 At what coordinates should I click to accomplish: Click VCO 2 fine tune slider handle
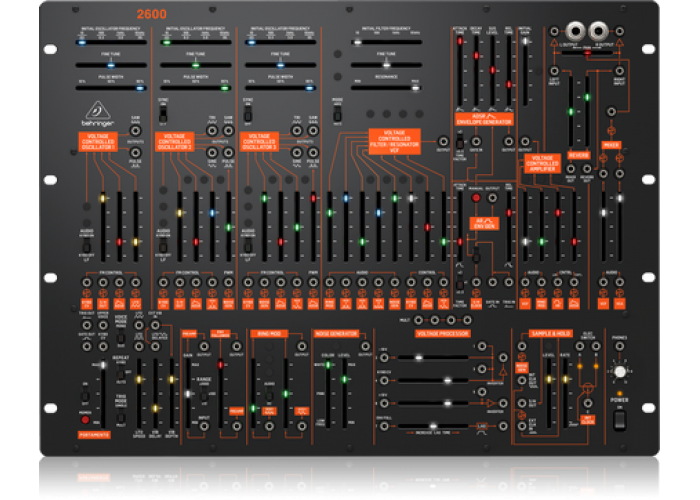click(196, 65)
